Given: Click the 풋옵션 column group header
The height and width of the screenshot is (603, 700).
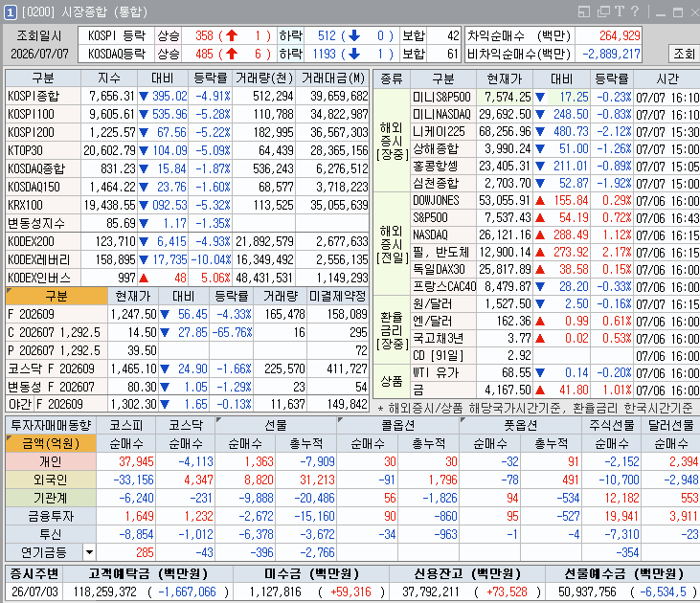Looking at the screenshot, I should point(521,425).
